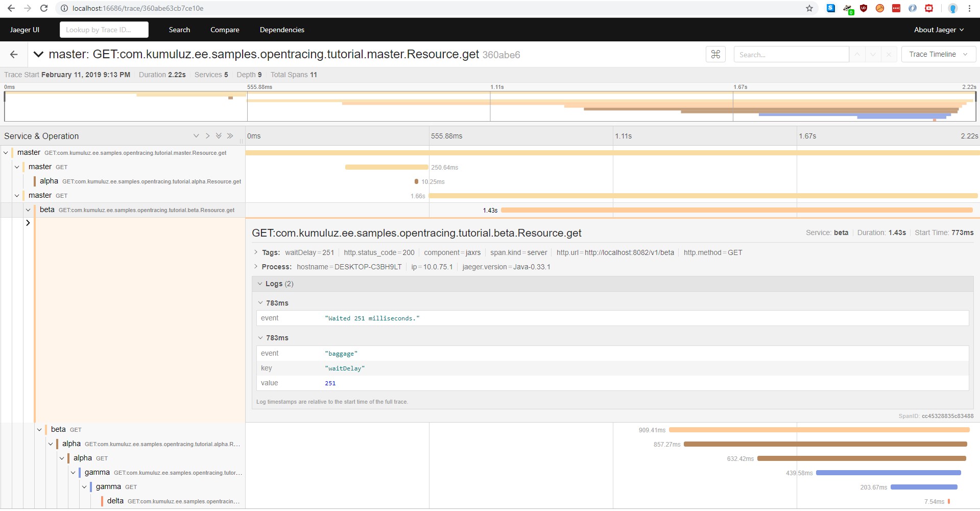
Task: Expand the Process row in span details
Action: pos(256,267)
